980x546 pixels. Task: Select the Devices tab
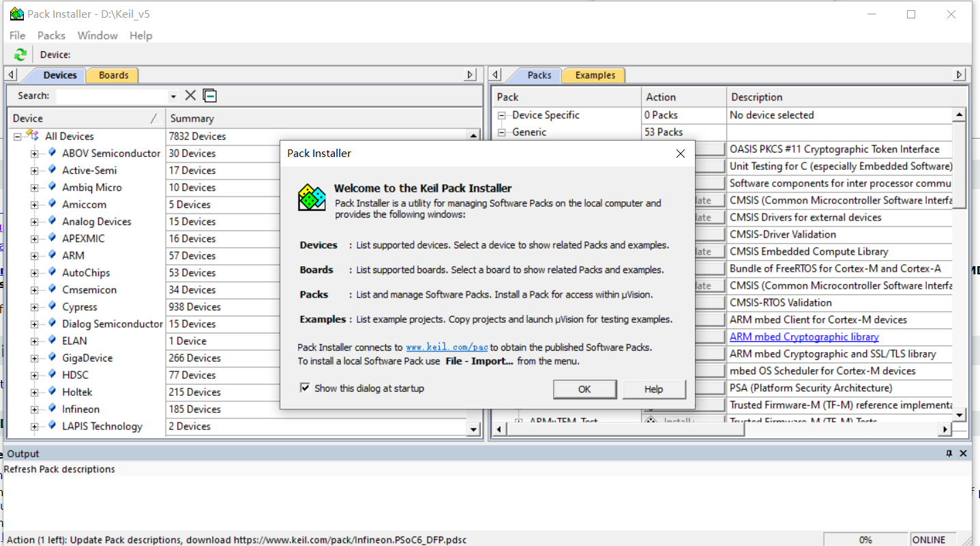[60, 75]
